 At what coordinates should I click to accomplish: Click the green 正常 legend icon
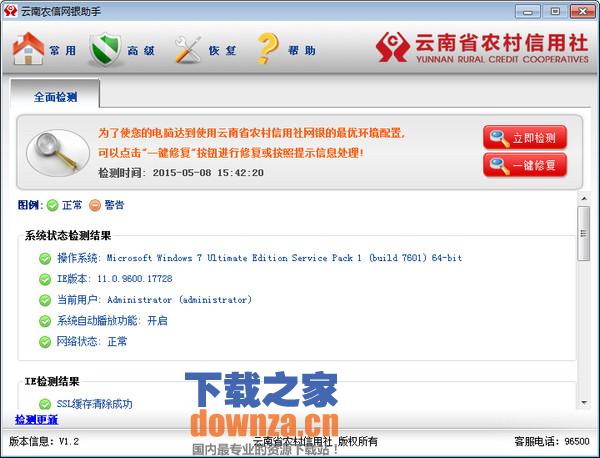(x=52, y=205)
